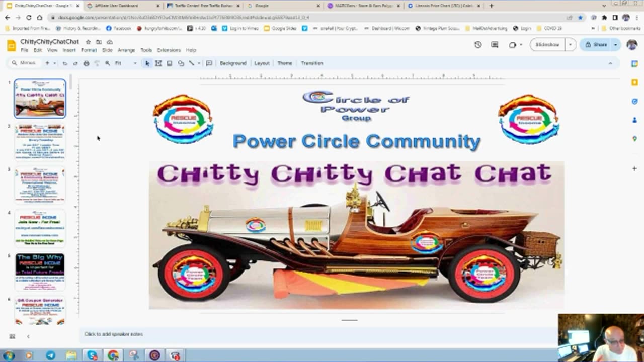Open Google Keep side panel icon
Screen dimensions: 644x362
pyautogui.click(x=634, y=82)
